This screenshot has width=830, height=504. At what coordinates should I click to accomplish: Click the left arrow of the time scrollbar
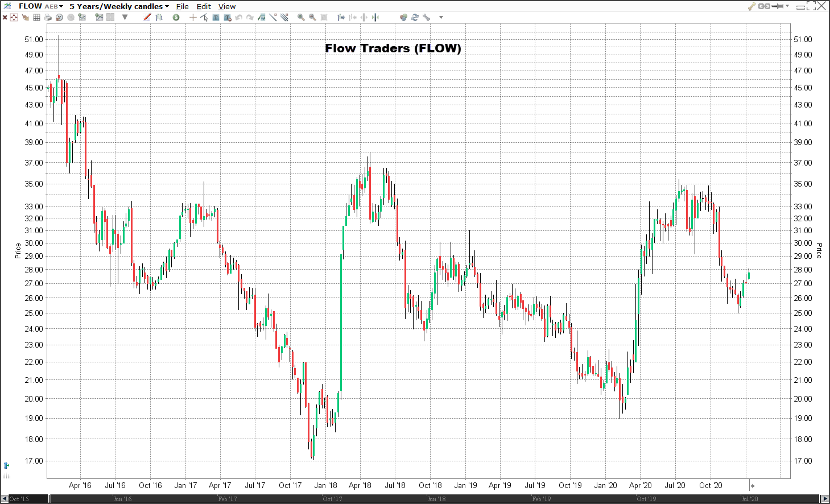pyautogui.click(x=4, y=499)
